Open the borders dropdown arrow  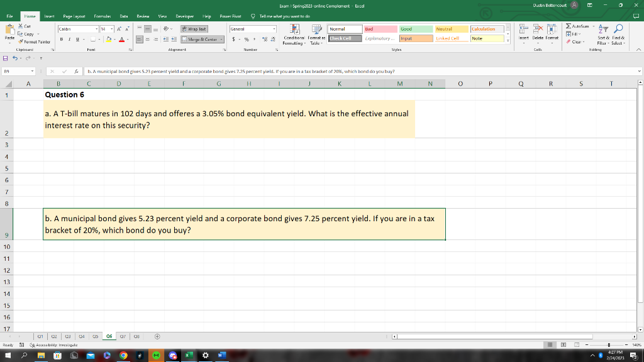99,40
